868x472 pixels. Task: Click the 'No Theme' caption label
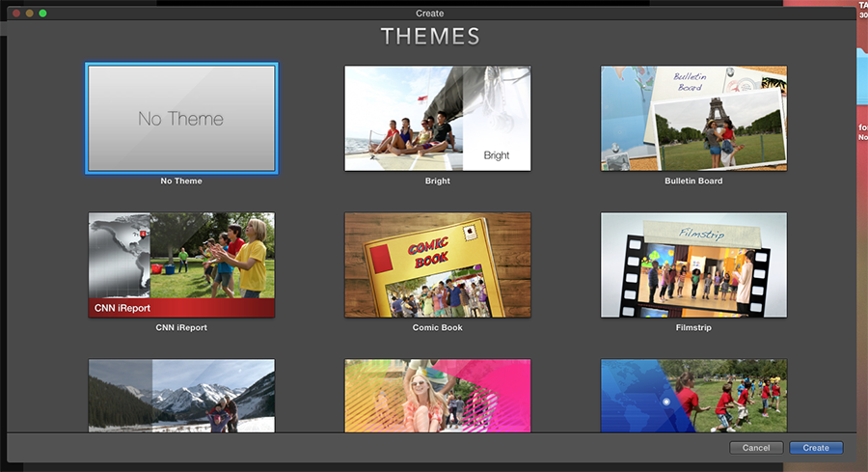[181, 180]
